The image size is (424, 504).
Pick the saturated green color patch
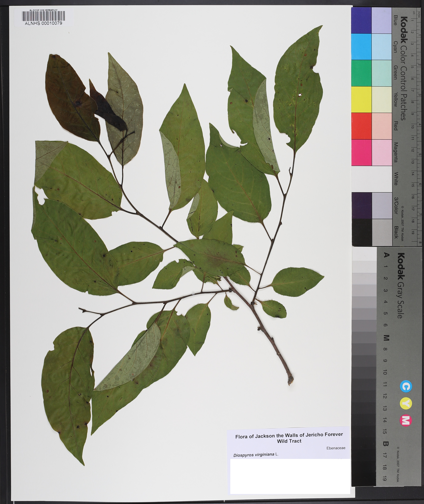point(361,73)
